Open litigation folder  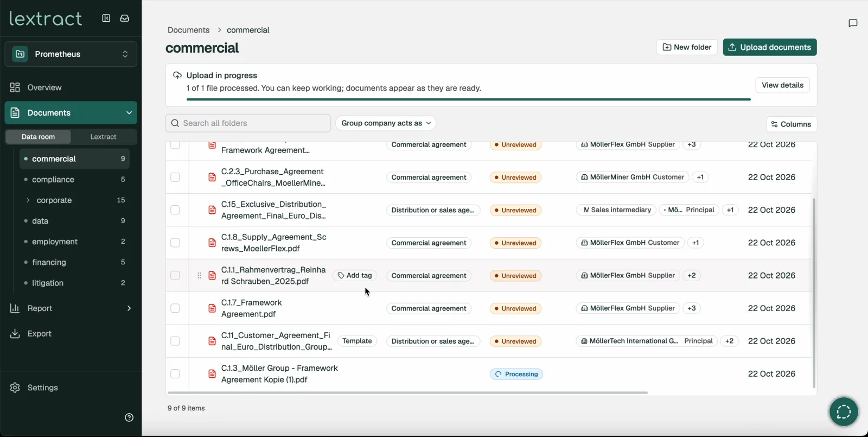click(x=75, y=283)
